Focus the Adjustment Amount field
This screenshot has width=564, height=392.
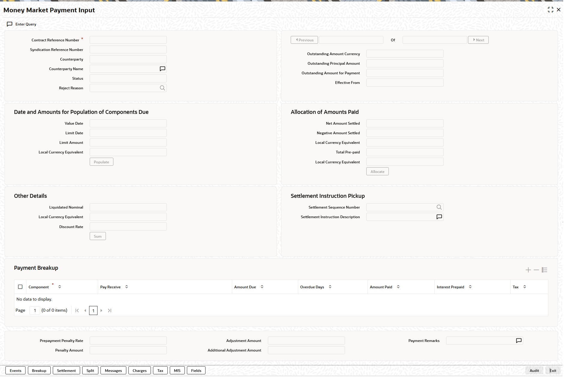point(306,341)
